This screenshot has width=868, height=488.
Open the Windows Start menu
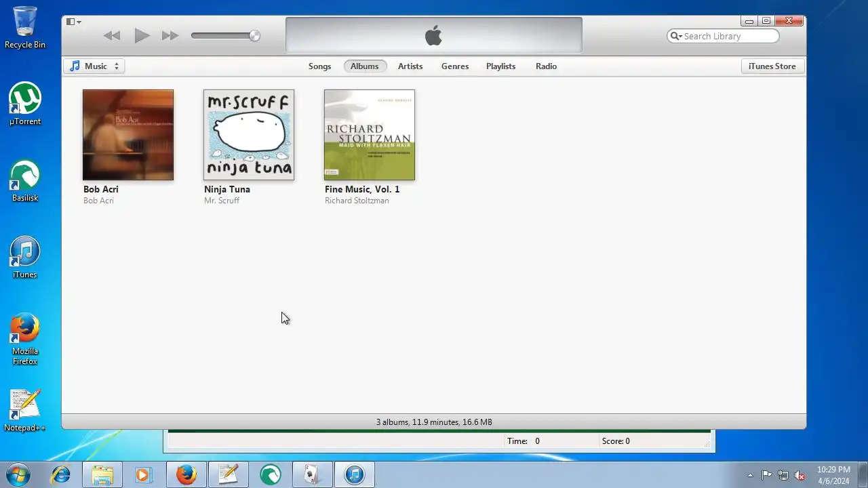coord(18,474)
